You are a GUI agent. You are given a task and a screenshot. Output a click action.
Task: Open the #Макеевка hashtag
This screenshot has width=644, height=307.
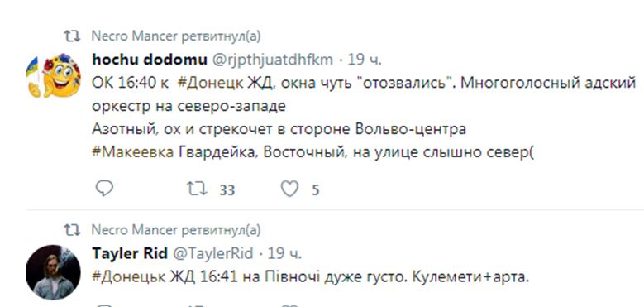pos(133,152)
